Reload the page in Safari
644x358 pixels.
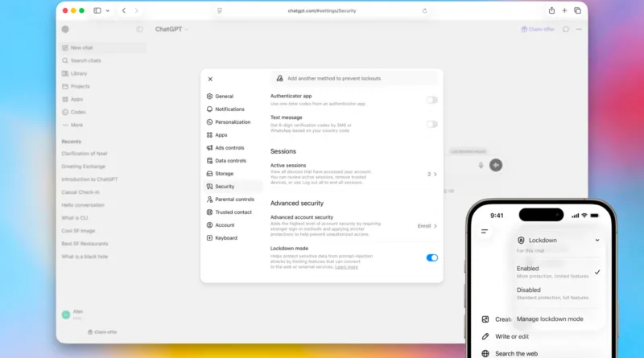click(x=425, y=10)
